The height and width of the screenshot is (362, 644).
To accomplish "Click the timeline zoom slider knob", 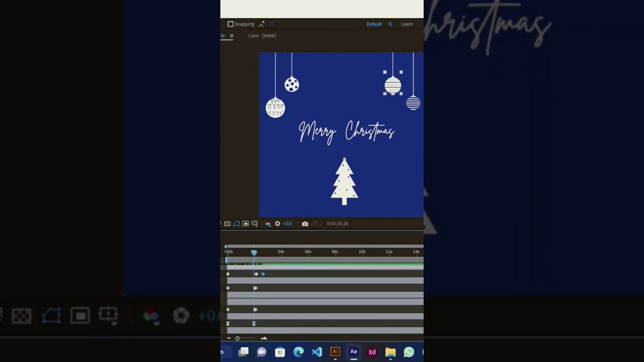I will [237, 338].
